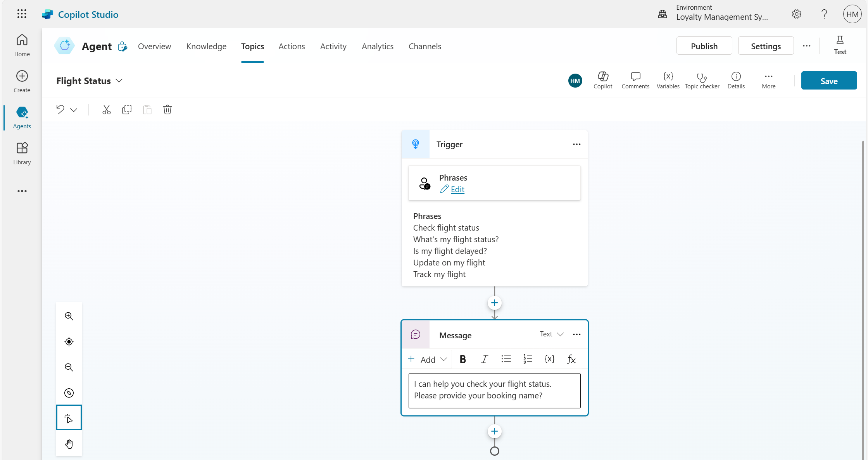Click the cut scissors icon
Image resolution: width=868 pixels, height=460 pixels.
click(x=106, y=110)
